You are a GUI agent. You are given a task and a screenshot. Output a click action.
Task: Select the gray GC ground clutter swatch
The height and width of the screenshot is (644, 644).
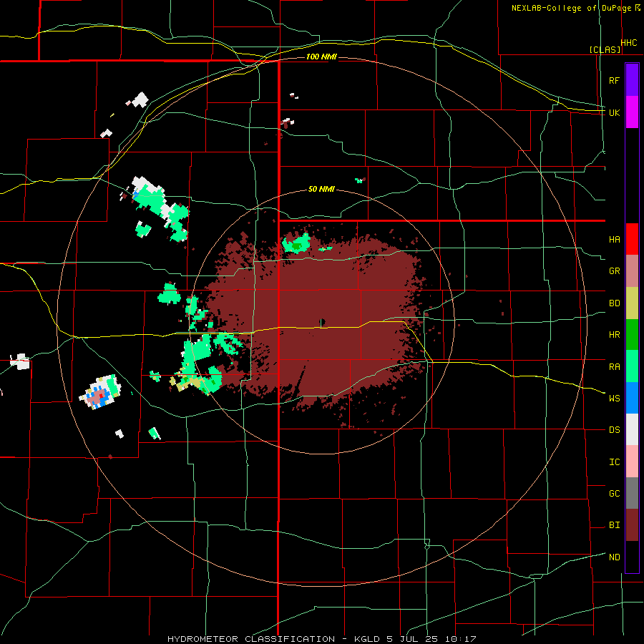[632, 493]
